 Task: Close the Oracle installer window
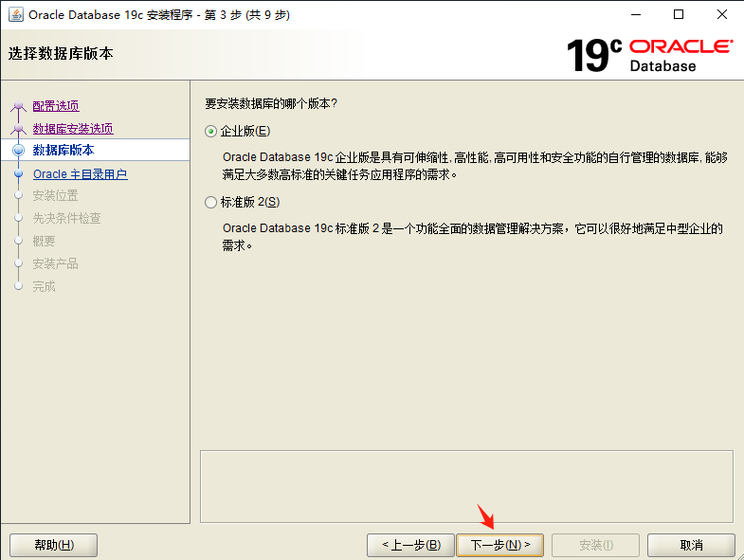pos(721,15)
